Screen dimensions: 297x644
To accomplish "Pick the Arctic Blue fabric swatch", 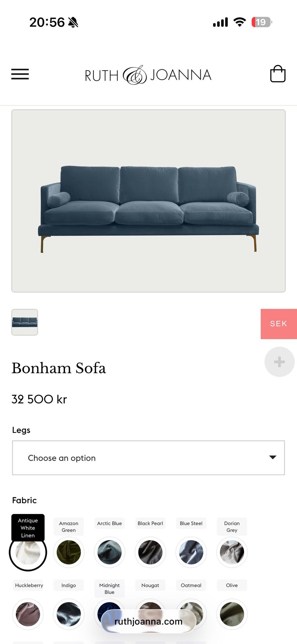I will point(110,552).
